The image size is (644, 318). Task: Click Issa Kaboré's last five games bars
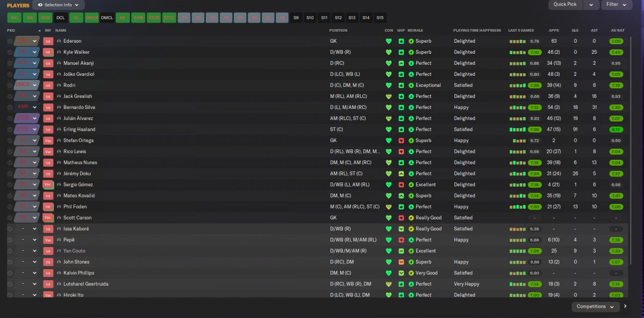click(x=517, y=229)
